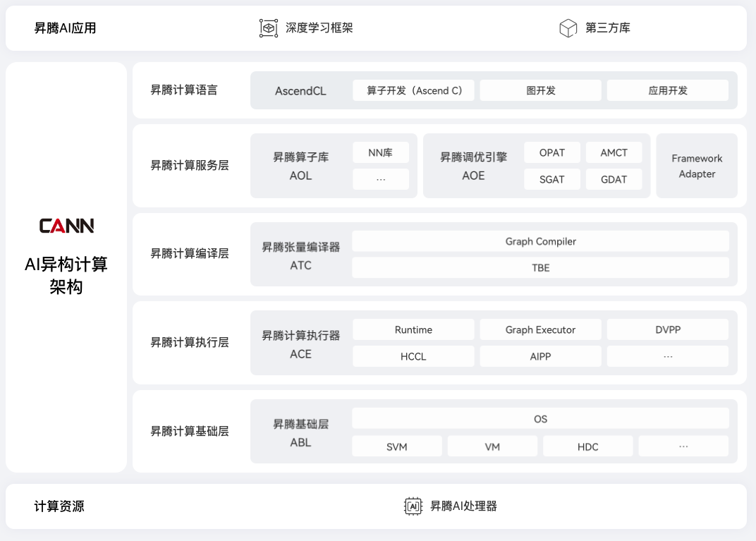
Task: Click the 昇腾计算基础层 layer label
Action: (x=190, y=431)
